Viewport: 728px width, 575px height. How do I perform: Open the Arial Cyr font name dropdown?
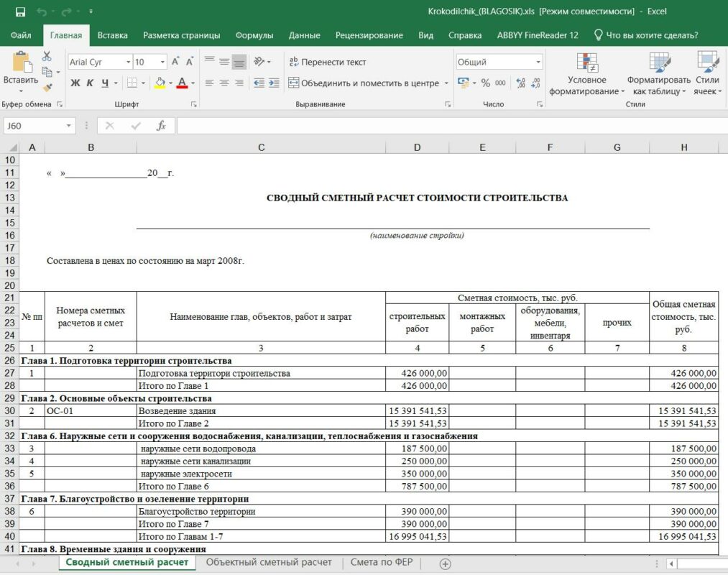(128, 63)
